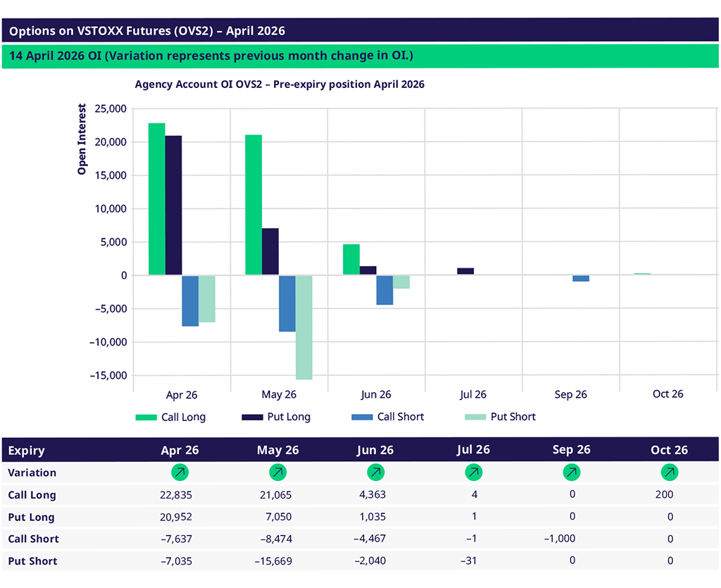This screenshot has height=588, width=721.
Task: Select the Apr 26 Put Short light-green bar
Action: (x=207, y=299)
